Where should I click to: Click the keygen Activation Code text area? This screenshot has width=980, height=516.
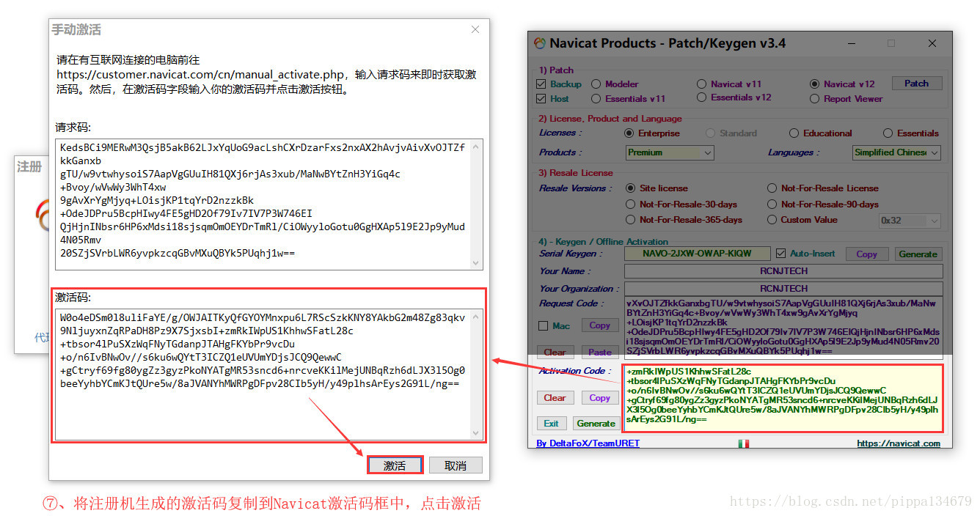[783, 398]
